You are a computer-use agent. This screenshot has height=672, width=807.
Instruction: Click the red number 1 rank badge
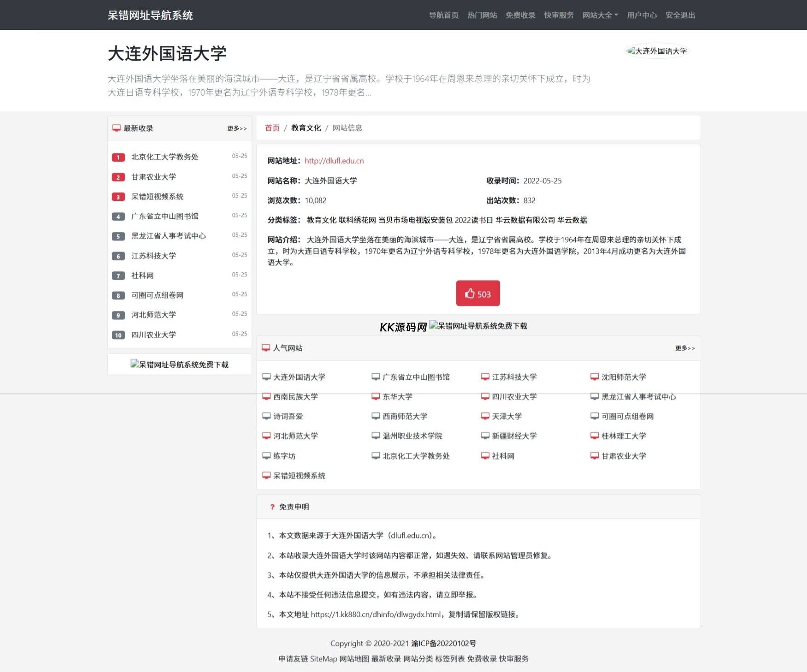tap(118, 157)
